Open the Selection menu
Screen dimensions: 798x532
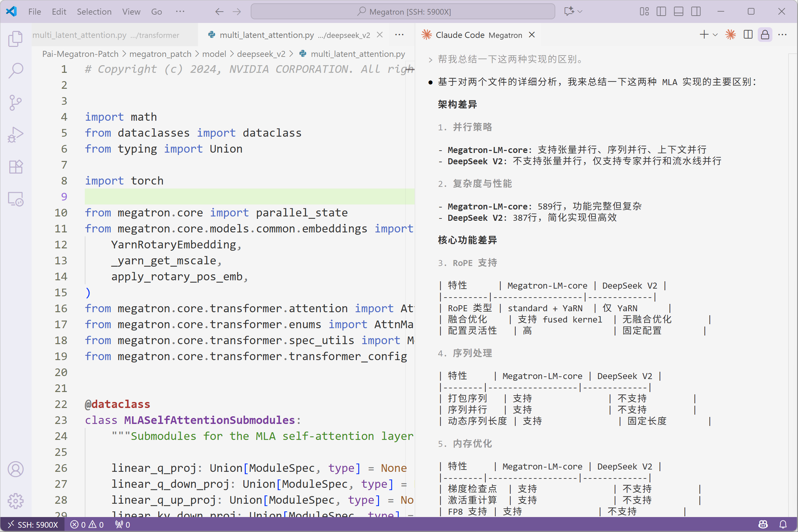tap(94, 12)
